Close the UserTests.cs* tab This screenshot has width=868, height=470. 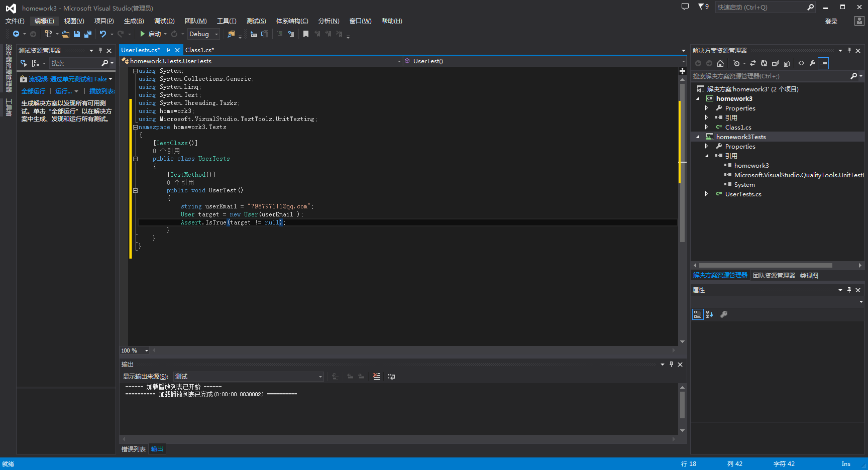pos(177,50)
